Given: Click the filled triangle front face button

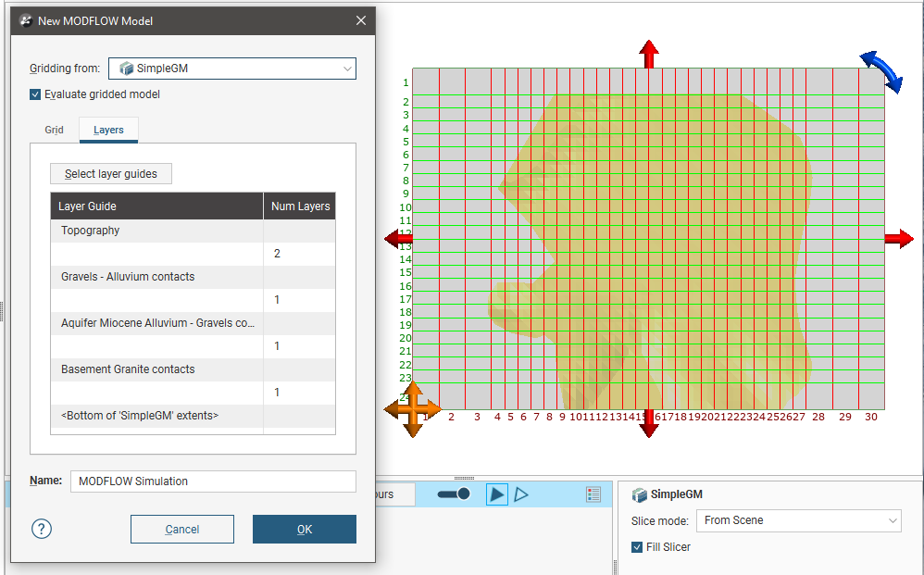Looking at the screenshot, I should click(497, 494).
